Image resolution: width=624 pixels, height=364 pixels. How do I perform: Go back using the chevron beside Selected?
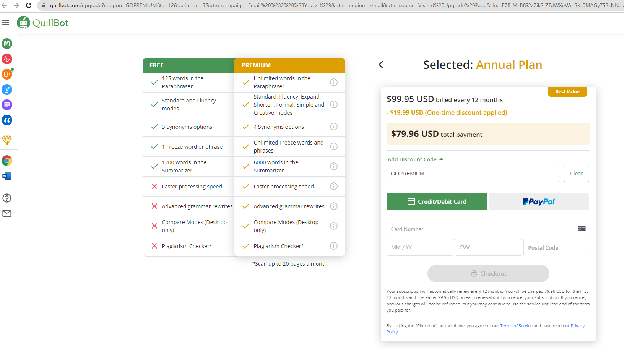point(381,65)
